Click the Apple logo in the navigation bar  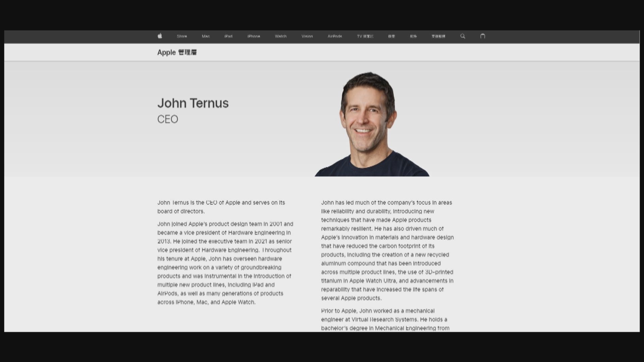coord(160,36)
